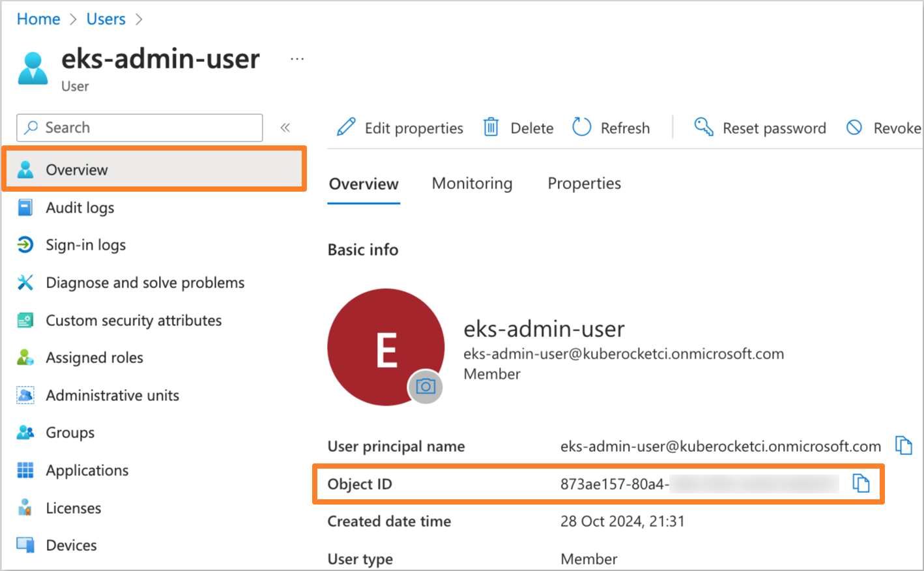Switch to the Monitoring tab
Image resolution: width=924 pixels, height=571 pixels.
pyautogui.click(x=472, y=183)
